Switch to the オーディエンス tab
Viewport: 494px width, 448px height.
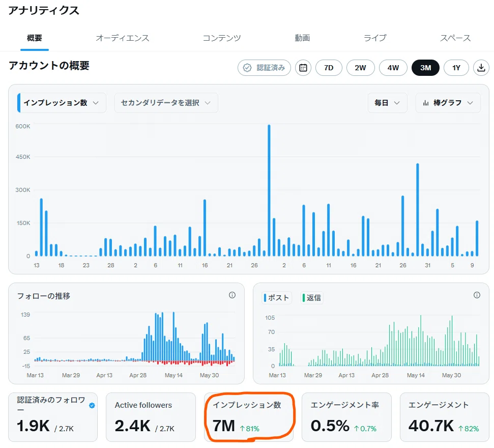point(123,38)
